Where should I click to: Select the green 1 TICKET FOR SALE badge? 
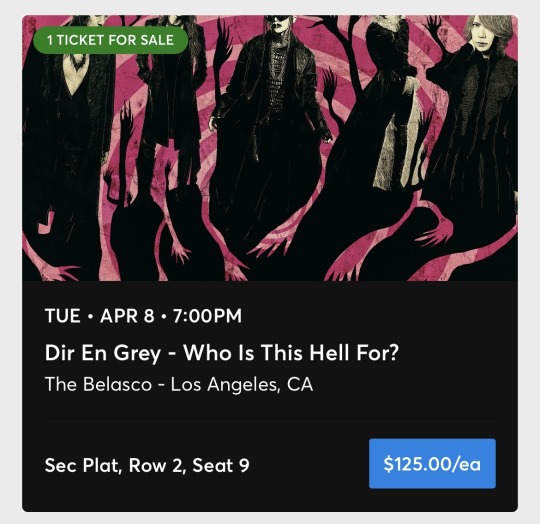click(111, 40)
